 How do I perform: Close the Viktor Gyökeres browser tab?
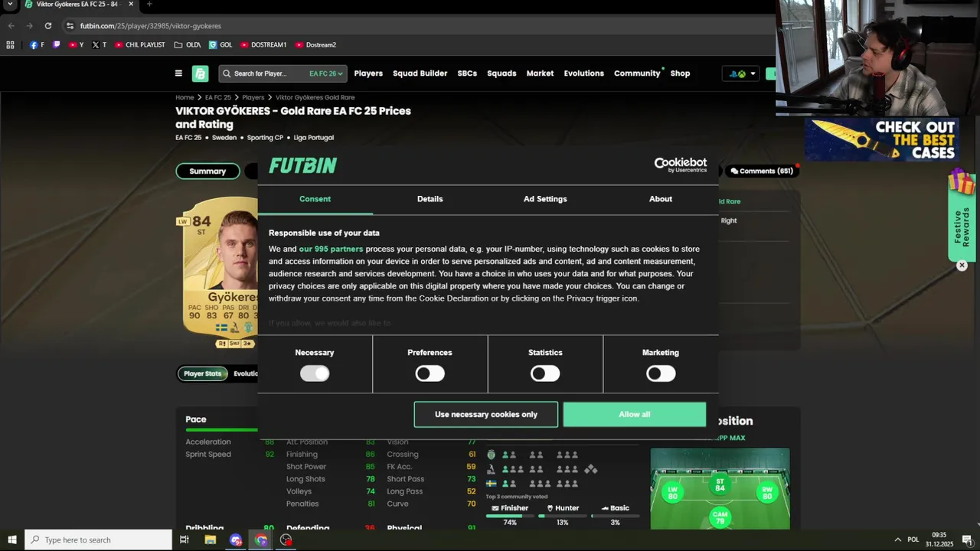pyautogui.click(x=131, y=4)
